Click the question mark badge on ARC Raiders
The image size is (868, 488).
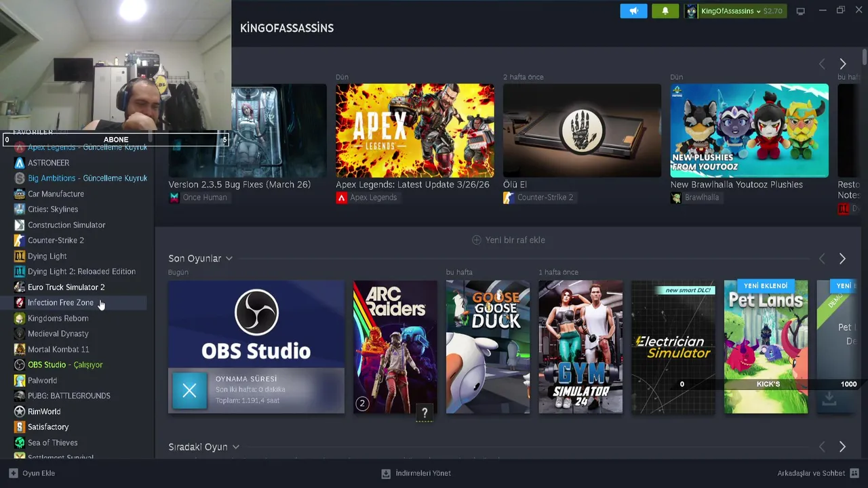(425, 411)
